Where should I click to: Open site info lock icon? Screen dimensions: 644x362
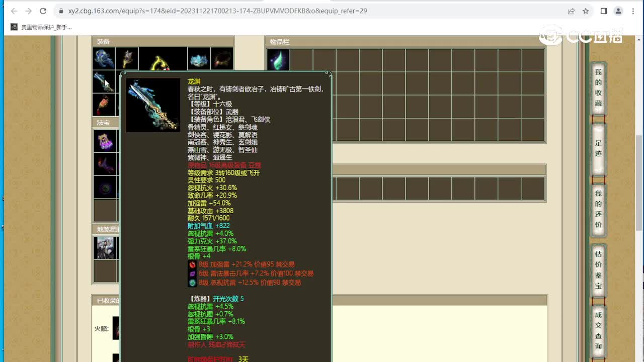pyautogui.click(x=61, y=11)
